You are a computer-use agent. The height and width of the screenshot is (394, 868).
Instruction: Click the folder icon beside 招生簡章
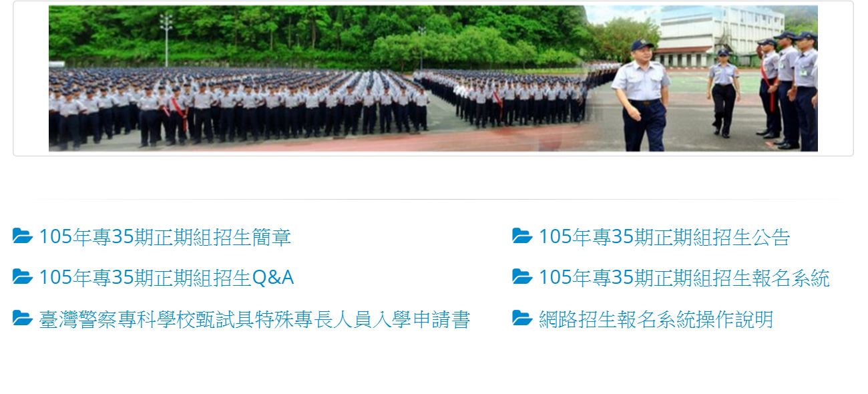coord(23,236)
